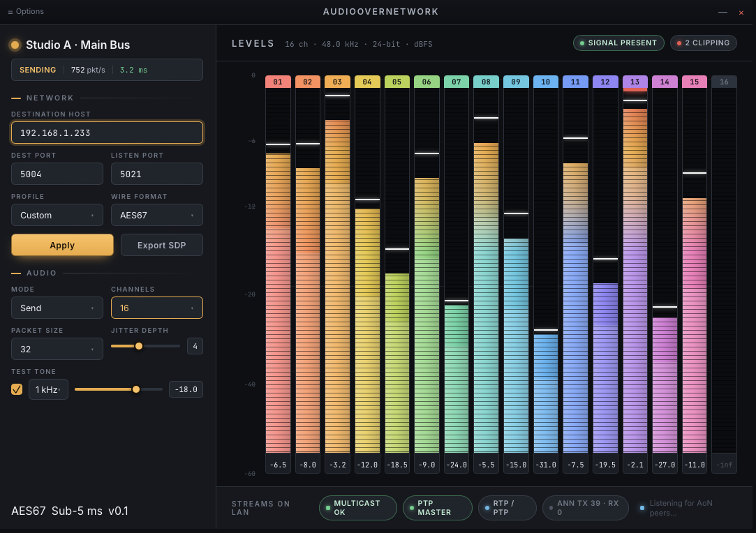This screenshot has height=533, width=756.
Task: Open the Channels dropdown set to 16
Action: point(156,308)
